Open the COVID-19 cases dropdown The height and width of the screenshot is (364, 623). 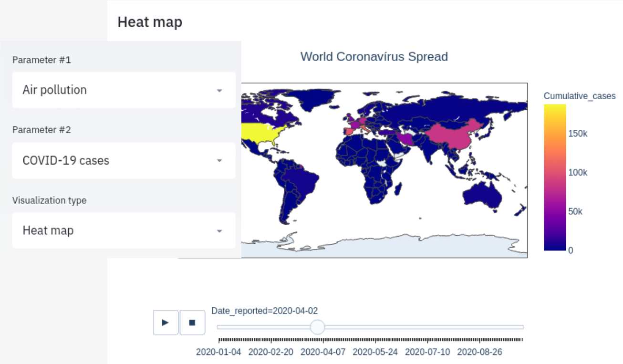pyautogui.click(x=124, y=161)
